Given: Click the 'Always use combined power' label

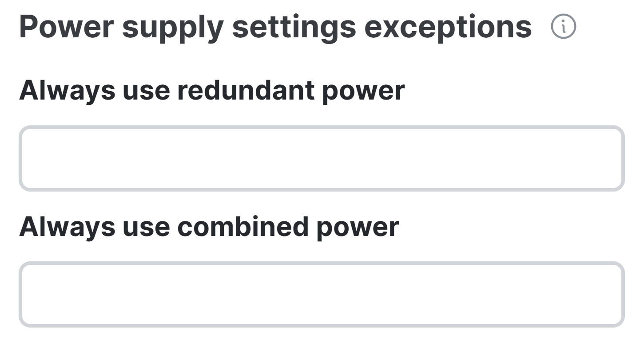Looking at the screenshot, I should tap(209, 227).
